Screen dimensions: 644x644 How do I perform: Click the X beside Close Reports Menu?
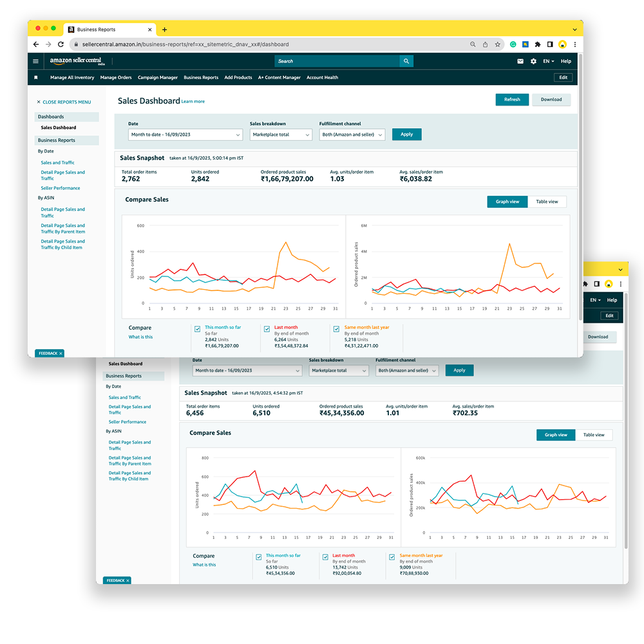[x=39, y=102]
